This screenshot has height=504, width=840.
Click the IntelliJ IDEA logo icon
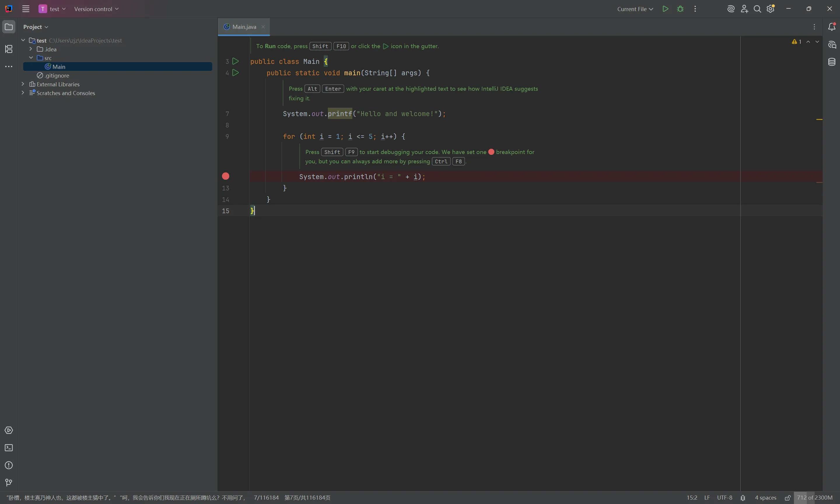9,9
